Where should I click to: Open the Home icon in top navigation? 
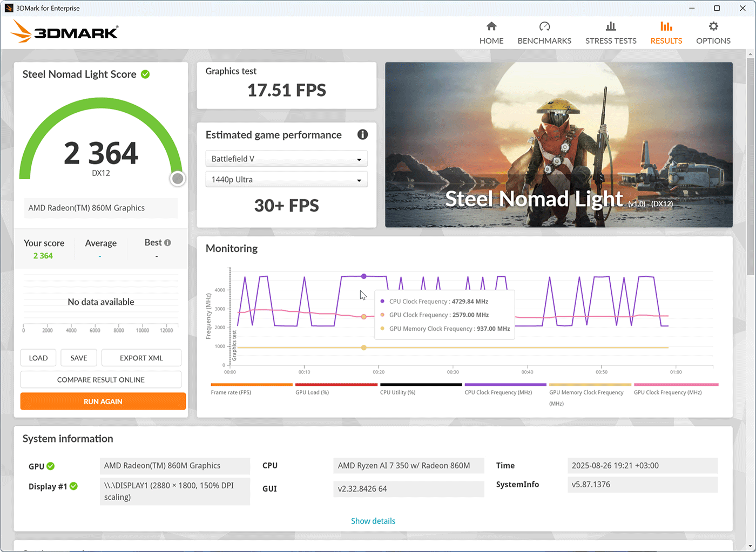point(491,26)
